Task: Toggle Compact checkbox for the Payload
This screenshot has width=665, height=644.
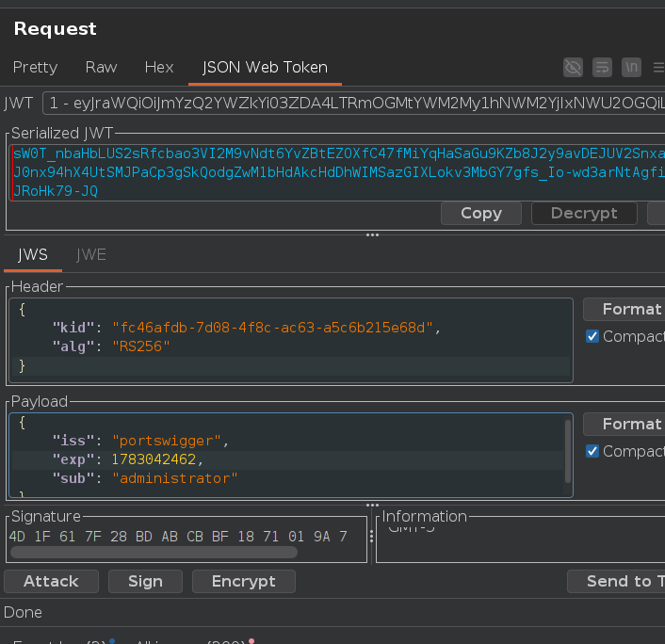Action: pyautogui.click(x=592, y=452)
